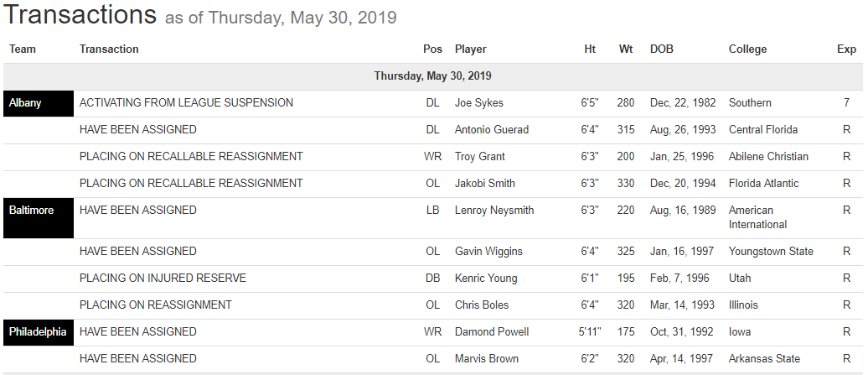
Task: Open Troy Grant's player entry
Action: pyautogui.click(x=480, y=157)
